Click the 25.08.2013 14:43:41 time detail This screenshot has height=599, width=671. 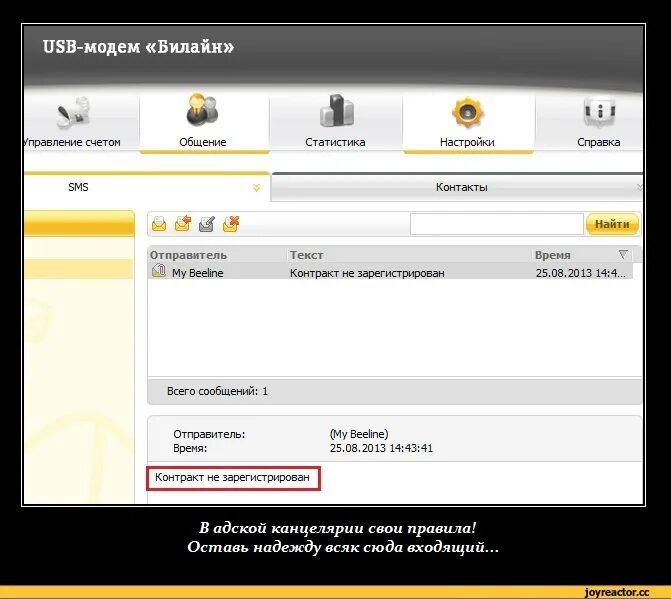[x=381, y=448]
